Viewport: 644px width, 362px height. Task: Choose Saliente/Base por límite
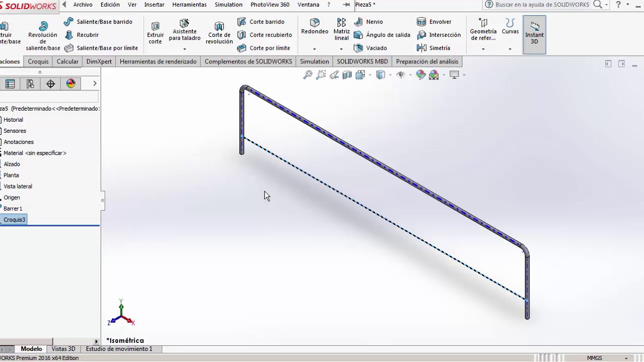point(101,48)
